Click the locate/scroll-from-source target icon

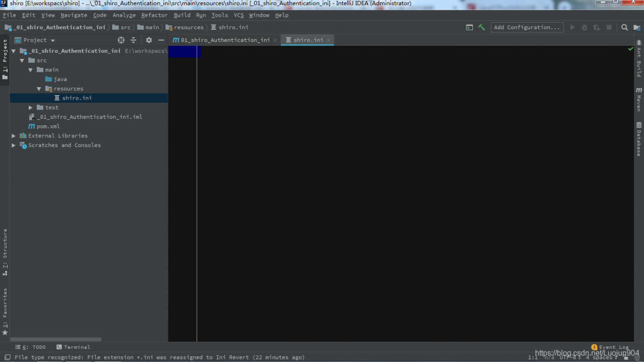(x=121, y=40)
